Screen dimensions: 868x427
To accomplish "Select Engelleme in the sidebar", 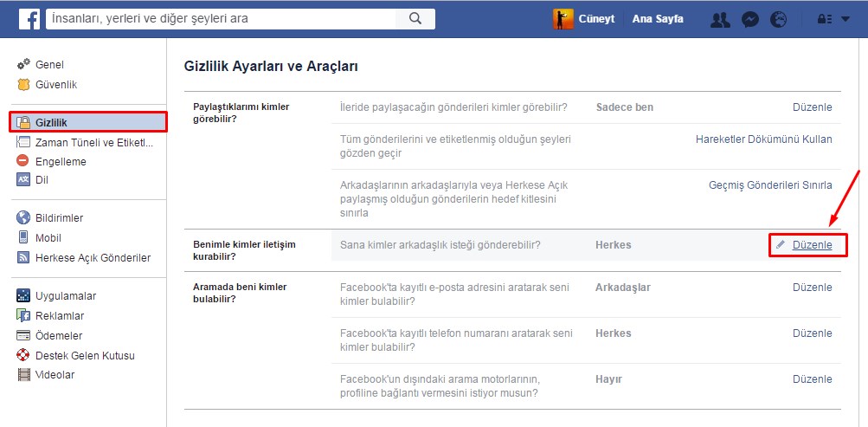I will 61,161.
